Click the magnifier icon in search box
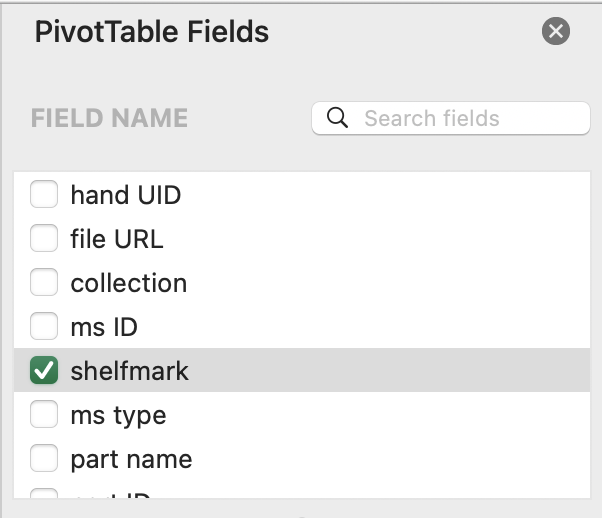The image size is (602, 518). [337, 118]
